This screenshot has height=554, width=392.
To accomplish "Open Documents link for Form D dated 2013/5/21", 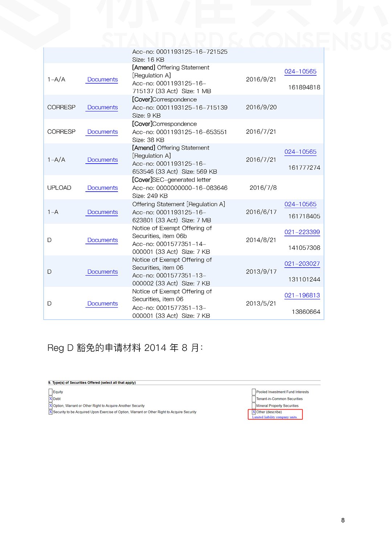I will tap(102, 304).
